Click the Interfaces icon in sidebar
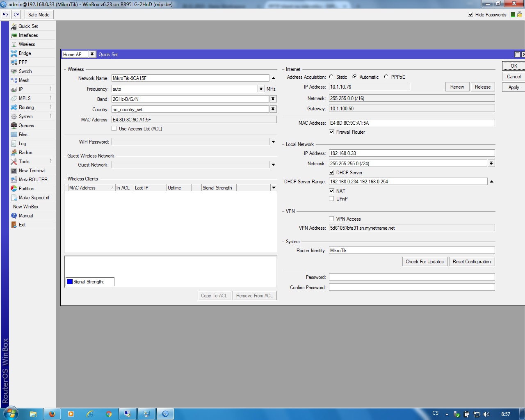This screenshot has height=420, width=525. 14,35
